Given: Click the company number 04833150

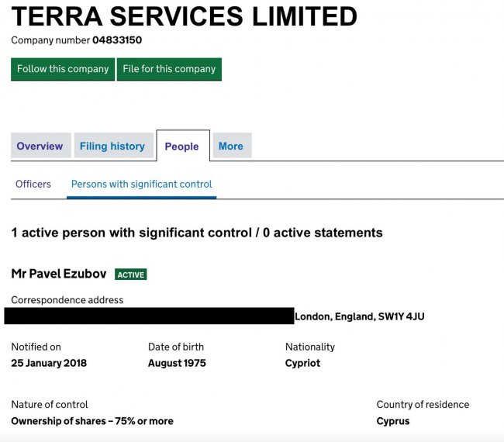Looking at the screenshot, I should [x=117, y=40].
